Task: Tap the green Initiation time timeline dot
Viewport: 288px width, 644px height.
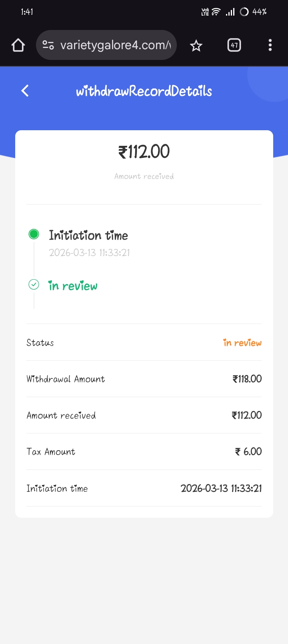Action: point(34,234)
